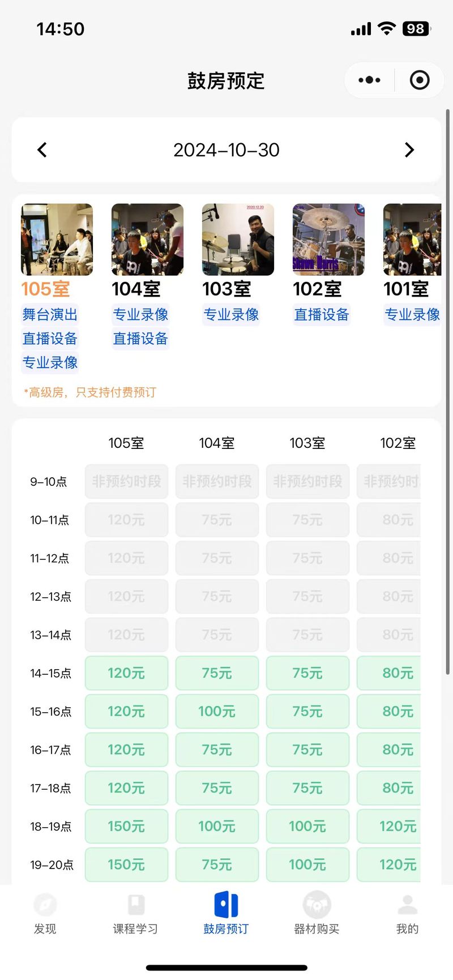Open the 器材购买 equipment shop icon
Image resolution: width=453 pixels, height=980 pixels.
[x=317, y=905]
